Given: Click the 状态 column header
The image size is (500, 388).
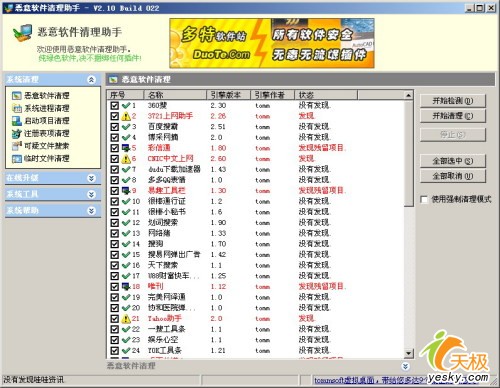Looking at the screenshot, I should [326, 95].
